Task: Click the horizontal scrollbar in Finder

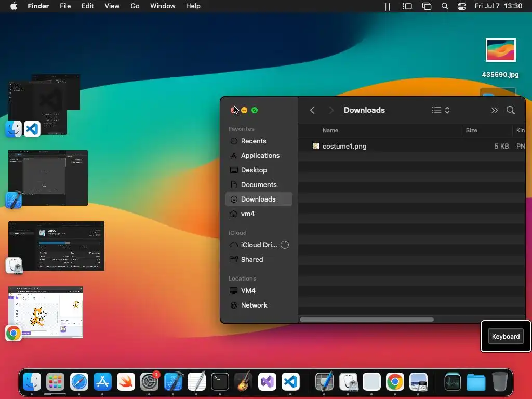Action: pos(367,320)
